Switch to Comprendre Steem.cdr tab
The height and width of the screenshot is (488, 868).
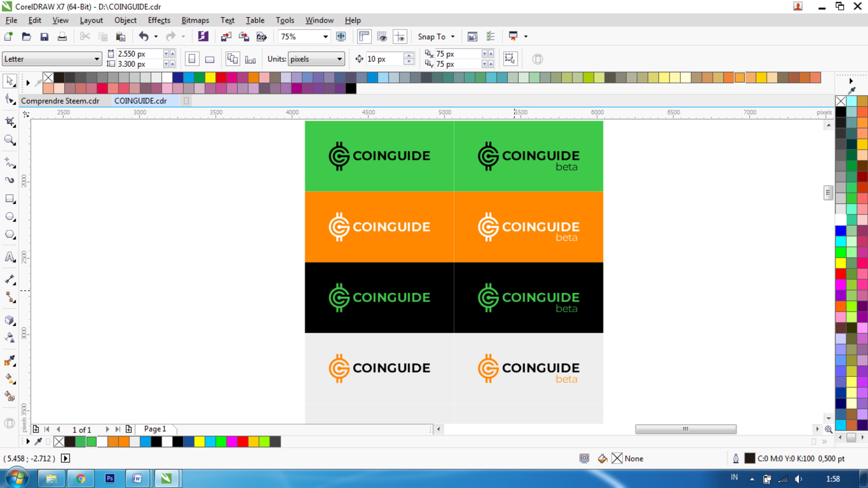click(x=60, y=101)
